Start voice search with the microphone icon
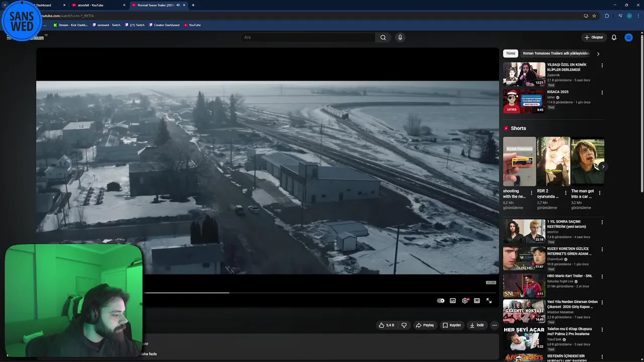The height and width of the screenshot is (362, 644). [400, 37]
